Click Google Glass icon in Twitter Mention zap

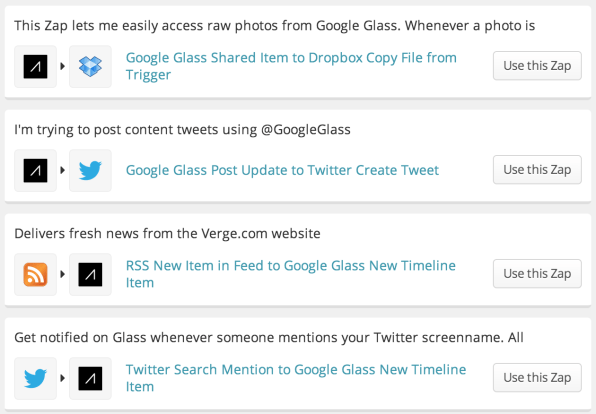point(90,378)
